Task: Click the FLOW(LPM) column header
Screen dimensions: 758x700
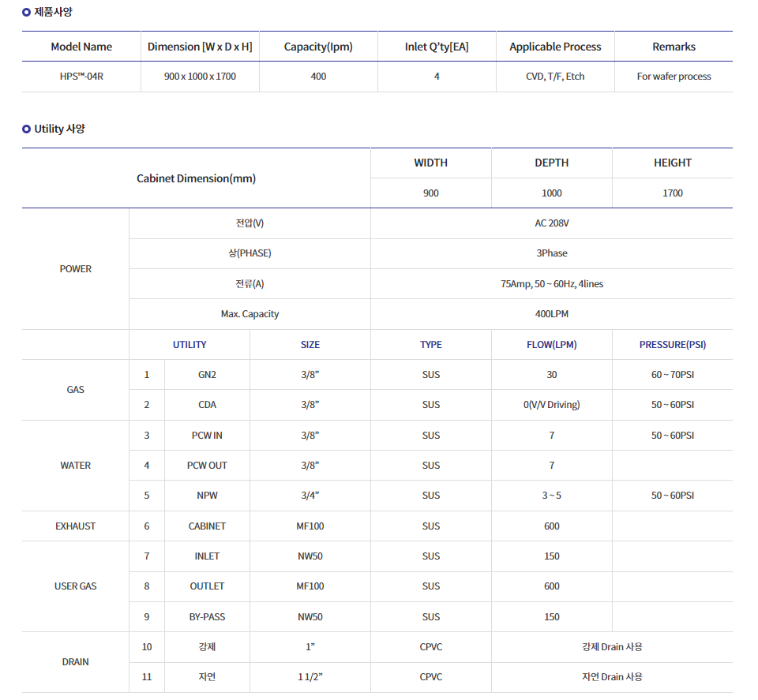Action: [551, 344]
